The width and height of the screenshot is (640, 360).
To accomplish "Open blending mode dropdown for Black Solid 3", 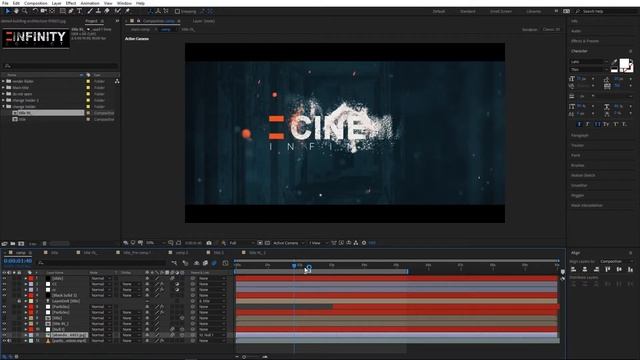I will (x=100, y=295).
